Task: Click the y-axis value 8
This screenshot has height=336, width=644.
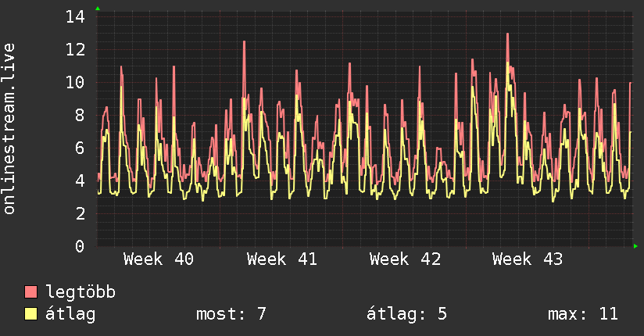Action: pos(80,116)
